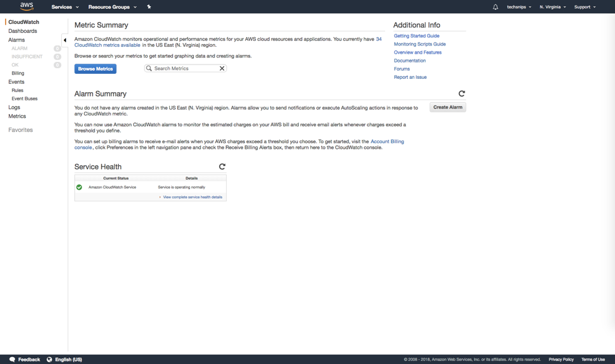Open the Support dropdown menu
This screenshot has height=364, width=615.
point(585,7)
